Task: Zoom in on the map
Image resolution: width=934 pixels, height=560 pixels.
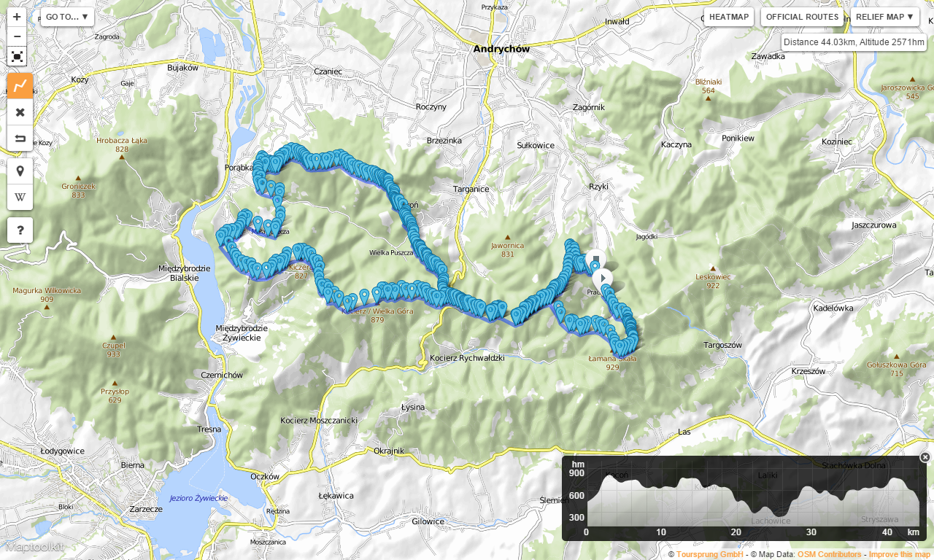Action: click(17, 17)
